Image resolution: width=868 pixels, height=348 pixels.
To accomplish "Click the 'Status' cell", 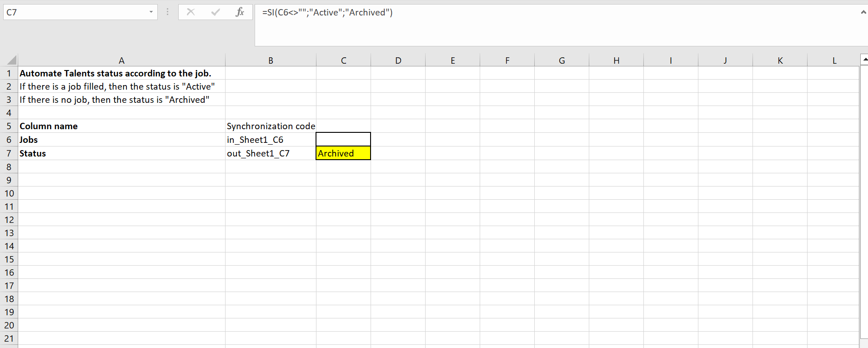I will [121, 153].
